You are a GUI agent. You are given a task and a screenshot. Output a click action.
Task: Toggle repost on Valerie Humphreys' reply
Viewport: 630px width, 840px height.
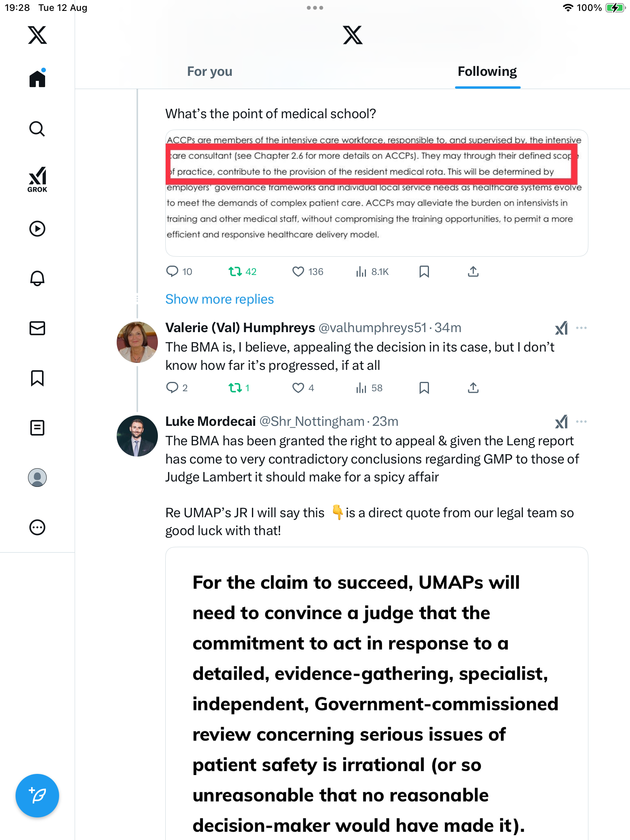click(x=235, y=388)
